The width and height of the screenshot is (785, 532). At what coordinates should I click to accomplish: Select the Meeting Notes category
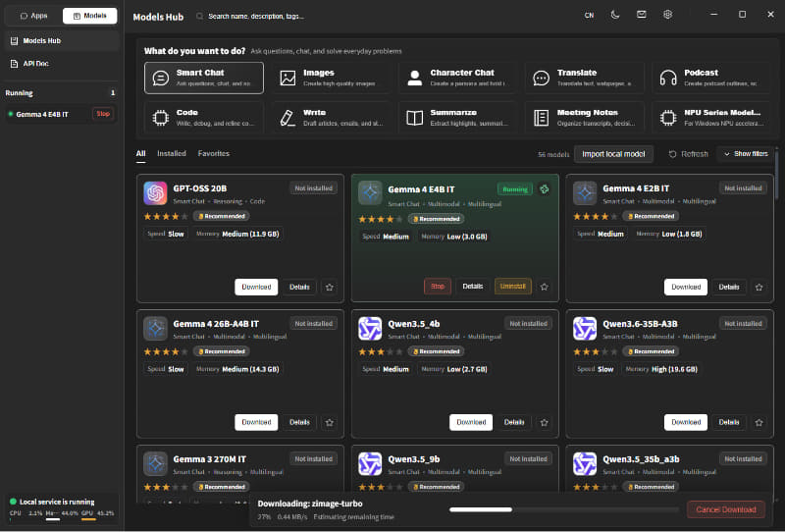[585, 118]
